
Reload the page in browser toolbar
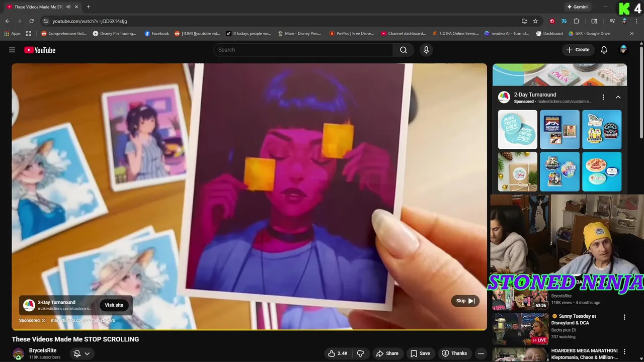[31, 21]
